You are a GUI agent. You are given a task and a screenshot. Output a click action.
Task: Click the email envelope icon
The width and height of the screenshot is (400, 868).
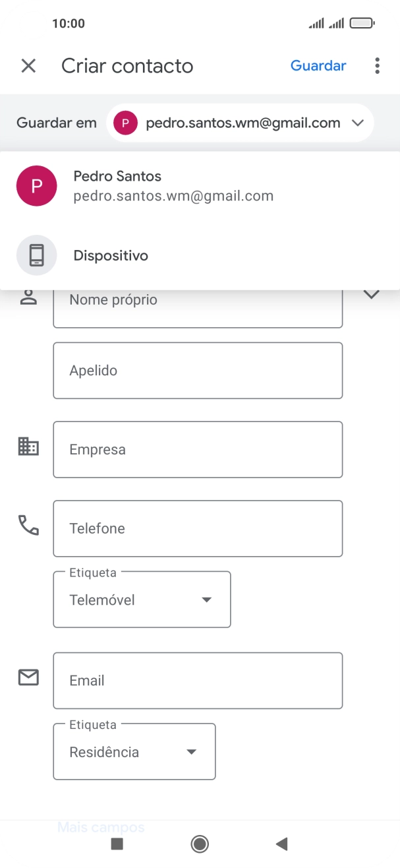(x=28, y=677)
